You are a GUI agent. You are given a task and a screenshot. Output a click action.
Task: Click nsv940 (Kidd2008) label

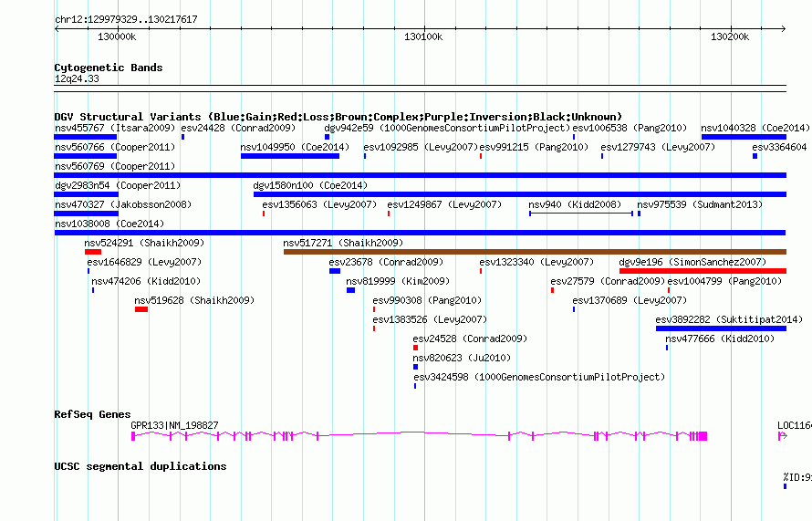[x=575, y=204]
